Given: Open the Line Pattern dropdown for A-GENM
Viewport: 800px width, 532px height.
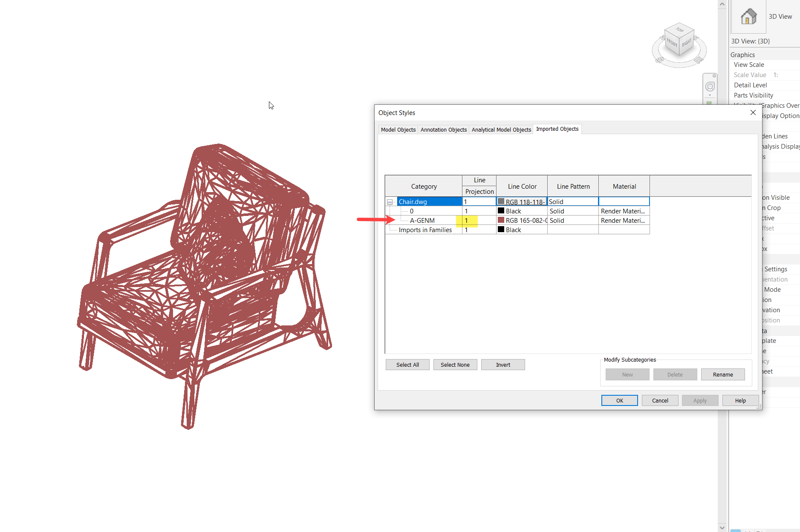Looking at the screenshot, I should [573, 220].
